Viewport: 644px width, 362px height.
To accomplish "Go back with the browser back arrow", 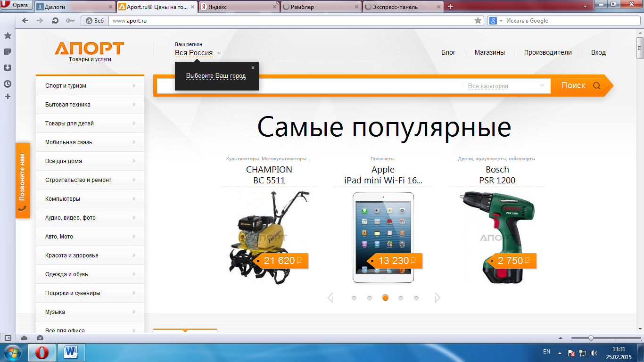I will [x=25, y=21].
